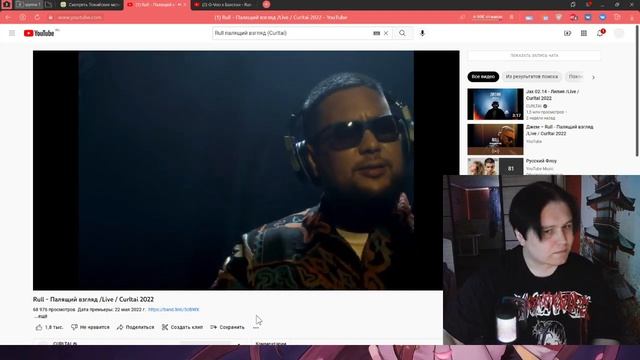Open more actions ellipsis under the video

click(256, 327)
